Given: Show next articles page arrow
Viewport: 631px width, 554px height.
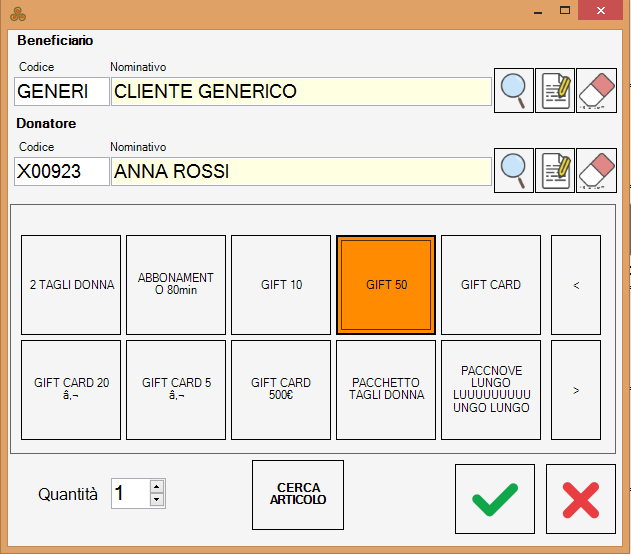Looking at the screenshot, I should coord(576,390).
